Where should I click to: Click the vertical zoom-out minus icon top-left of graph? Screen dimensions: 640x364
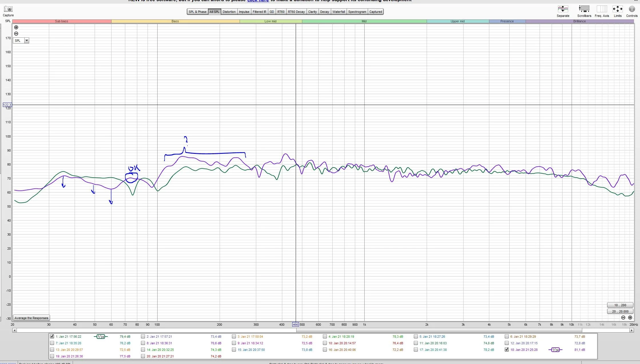click(x=16, y=34)
